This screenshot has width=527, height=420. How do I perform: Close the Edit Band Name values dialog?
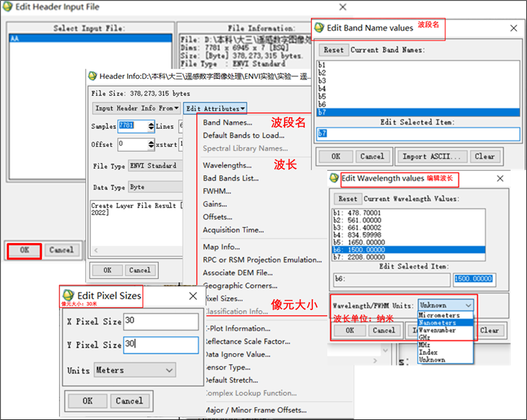(514, 28)
